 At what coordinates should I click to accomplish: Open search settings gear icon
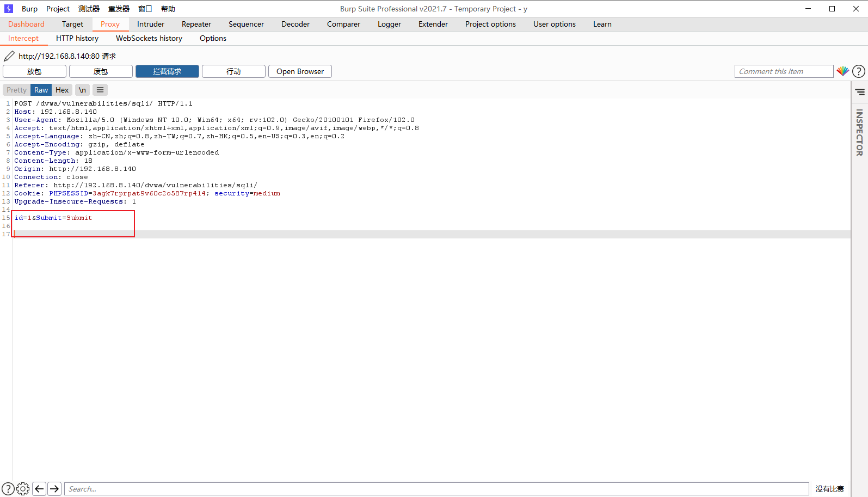coord(23,489)
